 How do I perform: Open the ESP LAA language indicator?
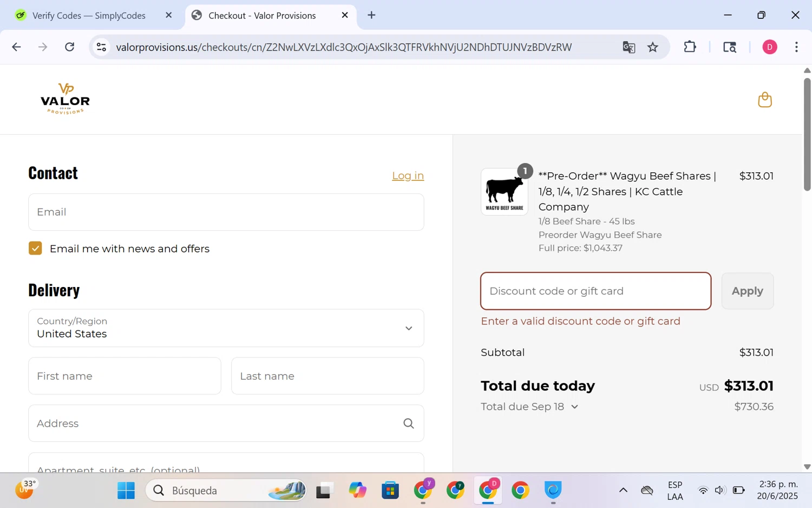pyautogui.click(x=675, y=491)
